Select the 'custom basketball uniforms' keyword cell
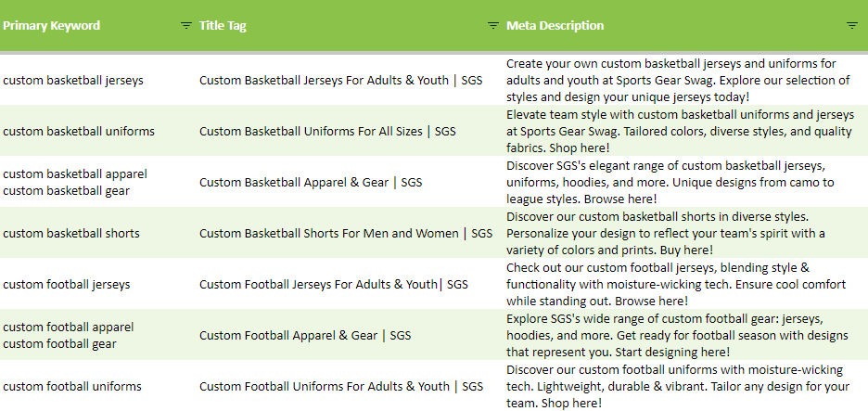This screenshot has height=411, width=868. 98,131
